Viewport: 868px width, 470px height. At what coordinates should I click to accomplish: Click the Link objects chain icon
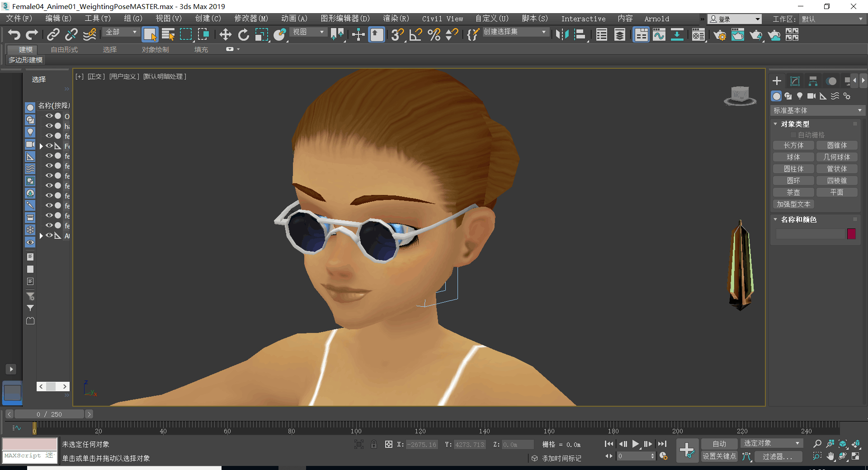click(53, 35)
